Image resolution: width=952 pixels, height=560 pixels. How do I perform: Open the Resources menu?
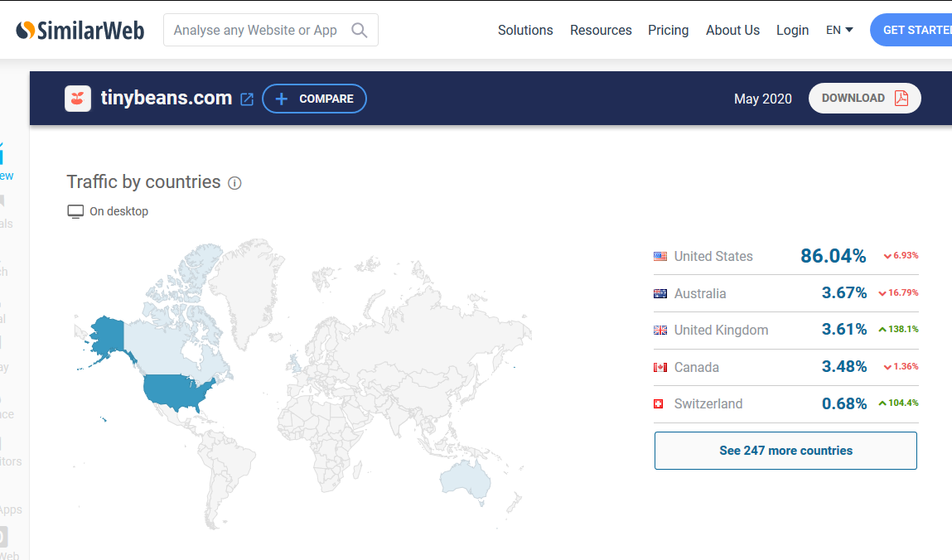(x=601, y=30)
